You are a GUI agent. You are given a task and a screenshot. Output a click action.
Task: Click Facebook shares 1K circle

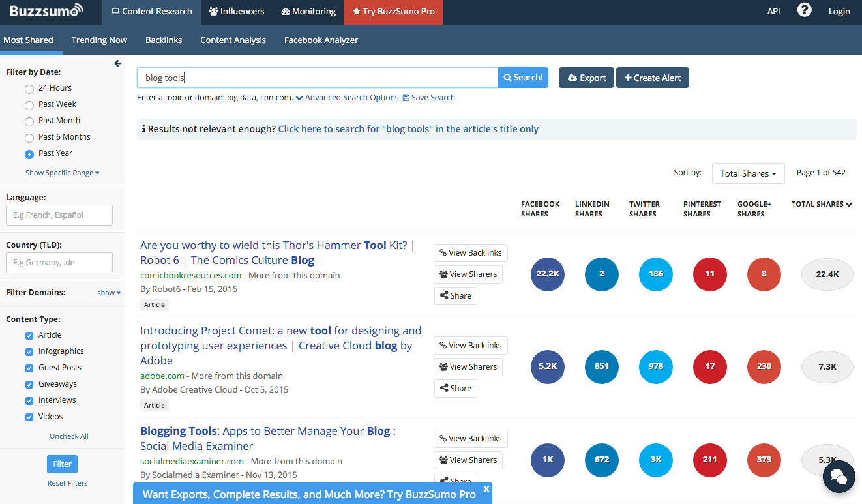click(x=548, y=460)
